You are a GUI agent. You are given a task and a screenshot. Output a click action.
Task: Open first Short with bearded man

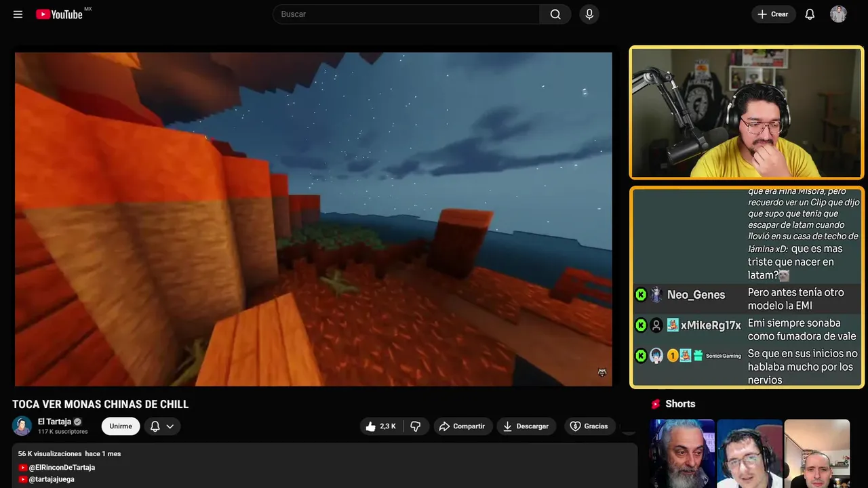click(682, 453)
